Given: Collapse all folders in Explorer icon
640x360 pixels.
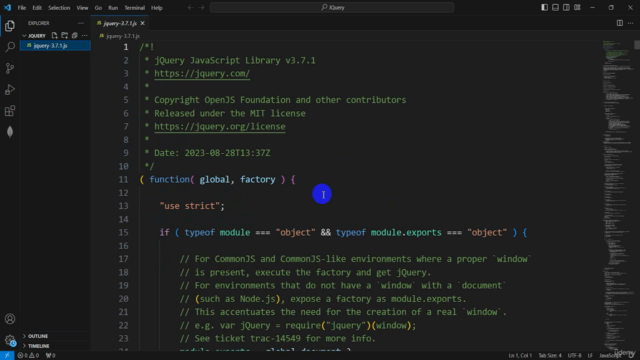Looking at the screenshot, I should [74, 36].
